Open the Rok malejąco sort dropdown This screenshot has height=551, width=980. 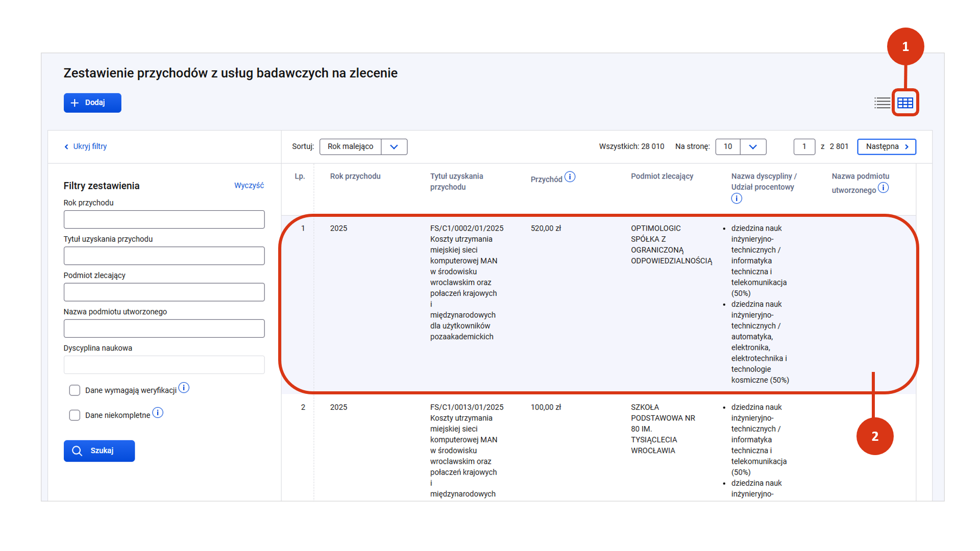pos(394,147)
